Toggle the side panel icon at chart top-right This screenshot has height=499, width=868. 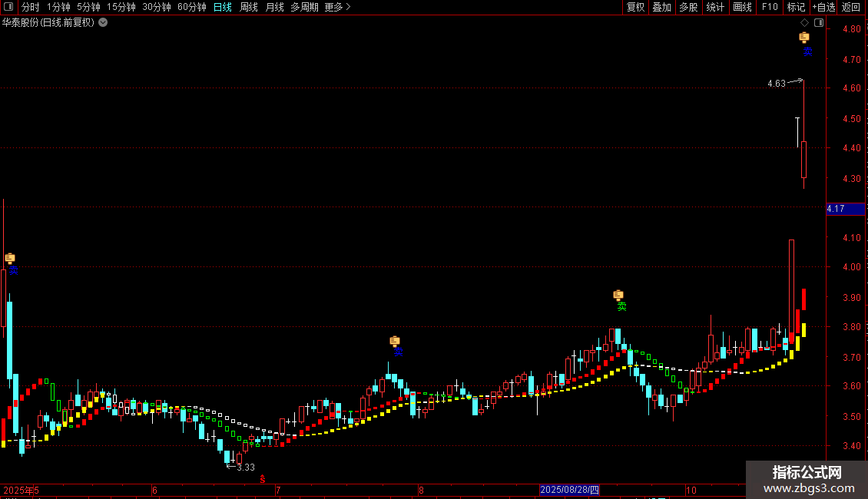(819, 23)
